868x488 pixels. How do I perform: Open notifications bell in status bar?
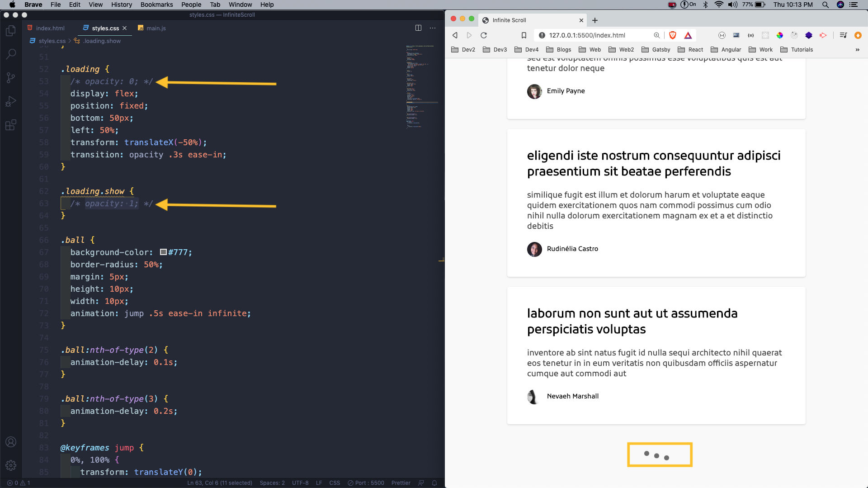point(434,483)
